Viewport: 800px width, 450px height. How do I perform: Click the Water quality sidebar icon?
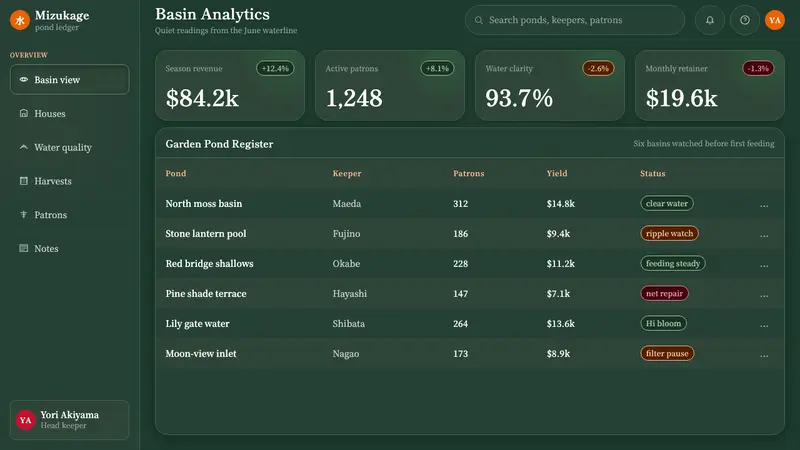click(23, 147)
